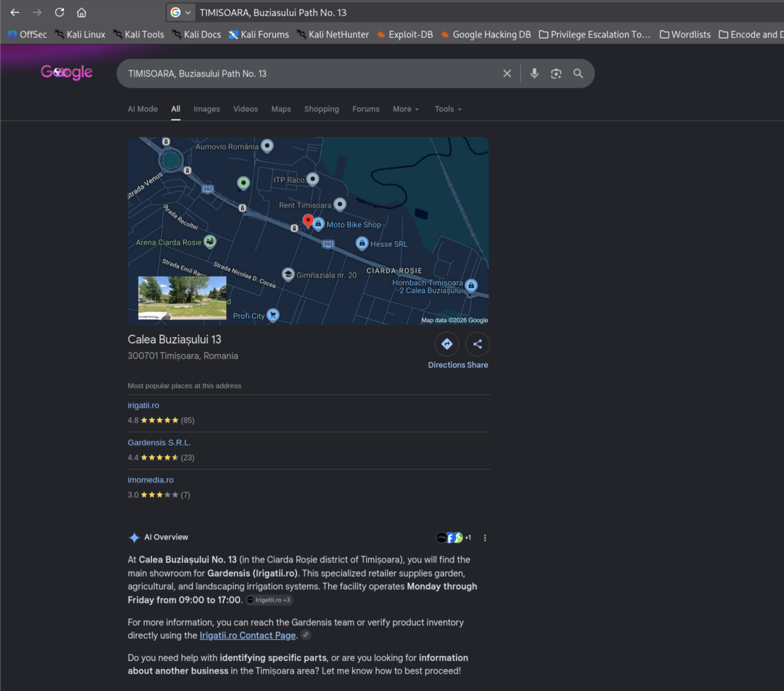Switch to the Maps tab
Image resolution: width=784 pixels, height=691 pixels.
pyautogui.click(x=281, y=109)
